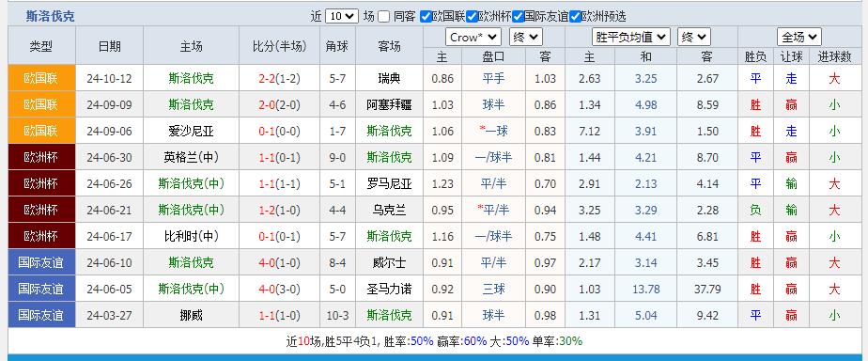Click the corner count 10-3
Image resolution: width=868 pixels, height=361 pixels.
pos(337,316)
